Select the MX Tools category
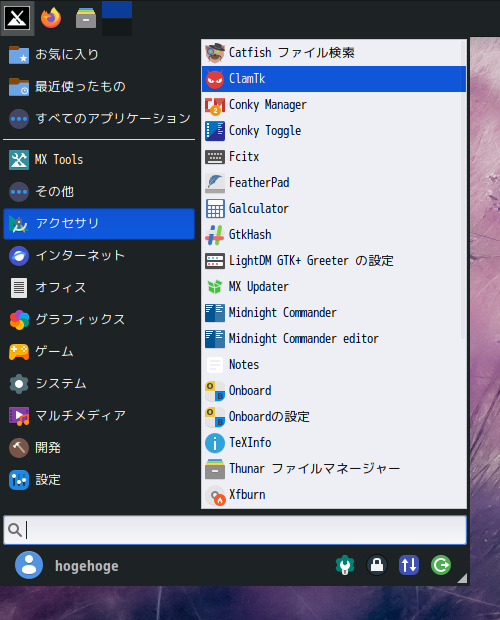 [x=99, y=160]
